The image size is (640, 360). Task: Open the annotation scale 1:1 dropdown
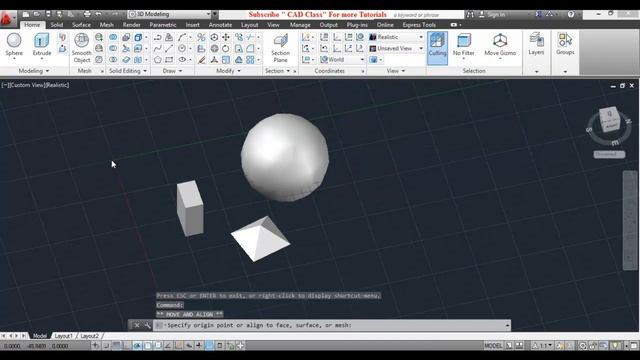point(542,346)
